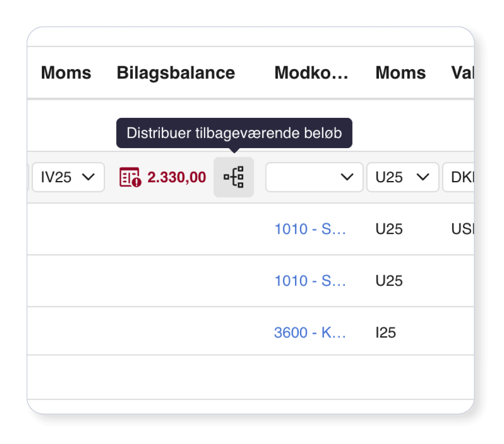Open second 1010 - S… account link
The height and width of the screenshot is (444, 504).
(310, 280)
